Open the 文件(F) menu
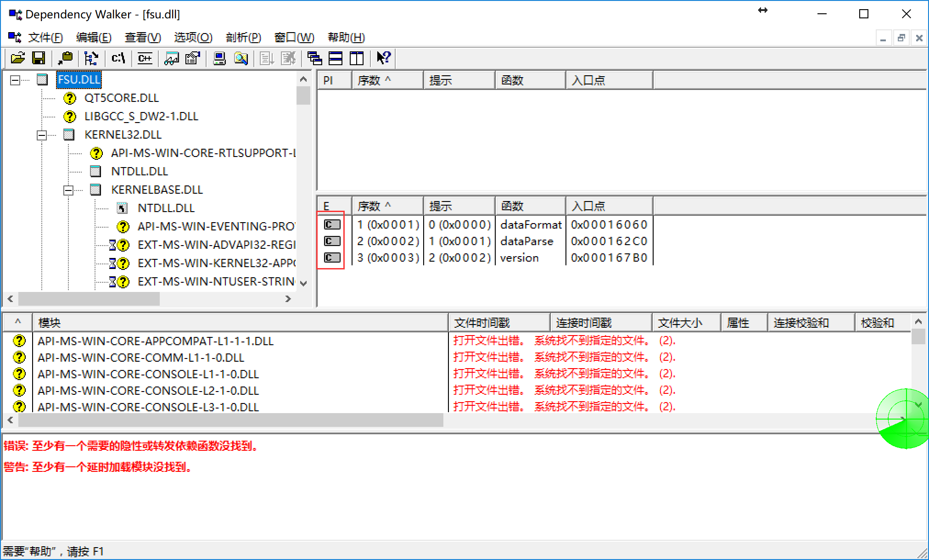Viewport: 929px width, 560px height. click(x=45, y=37)
